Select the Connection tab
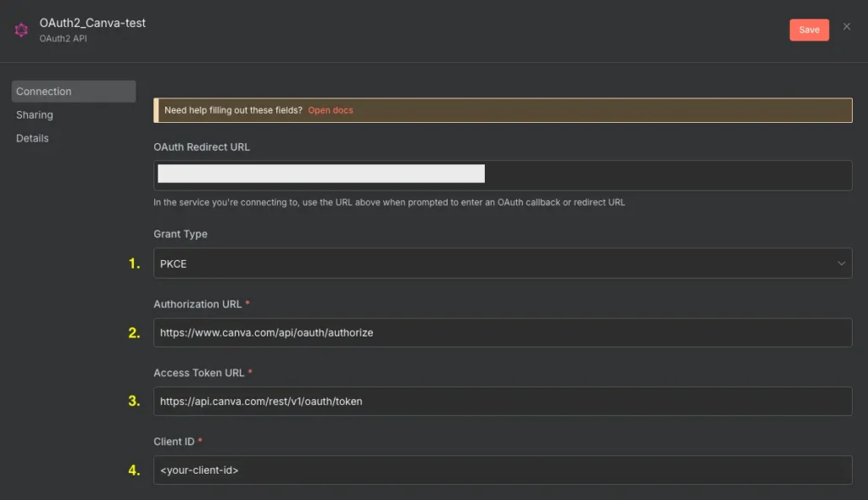The width and height of the screenshot is (868, 500). pos(74,92)
